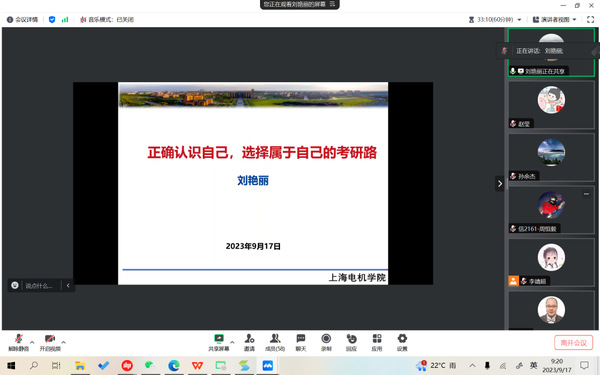
Task: Click the red Leave Meeting button
Action: 573,342
